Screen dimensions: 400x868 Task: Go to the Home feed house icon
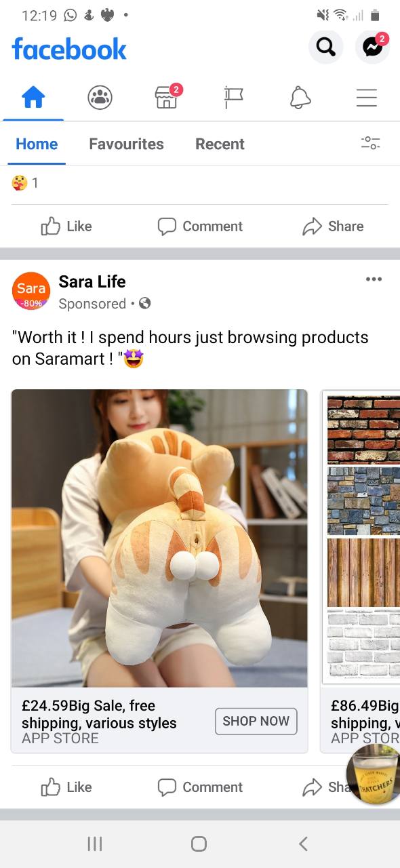(x=33, y=99)
